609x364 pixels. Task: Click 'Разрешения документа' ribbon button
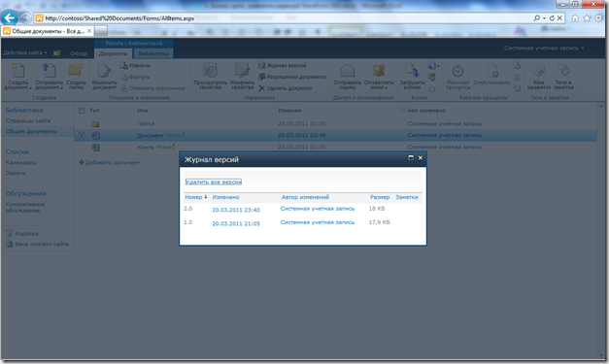[292, 77]
